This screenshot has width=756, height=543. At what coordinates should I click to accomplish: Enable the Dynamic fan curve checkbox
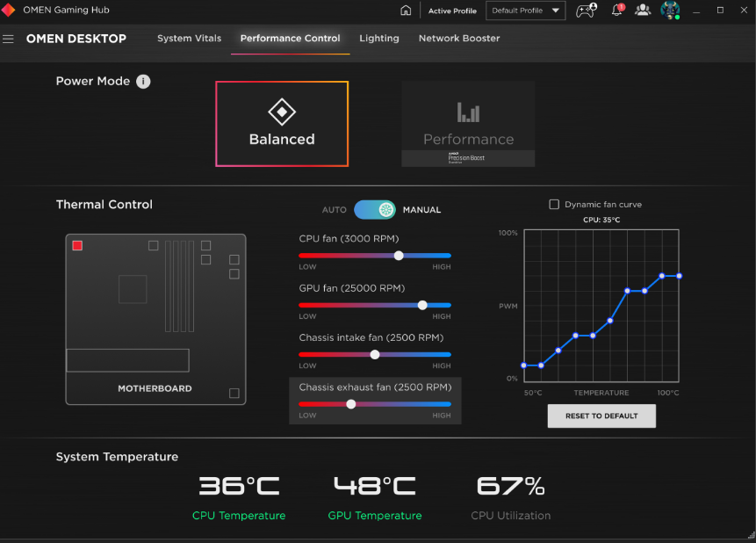pos(554,204)
